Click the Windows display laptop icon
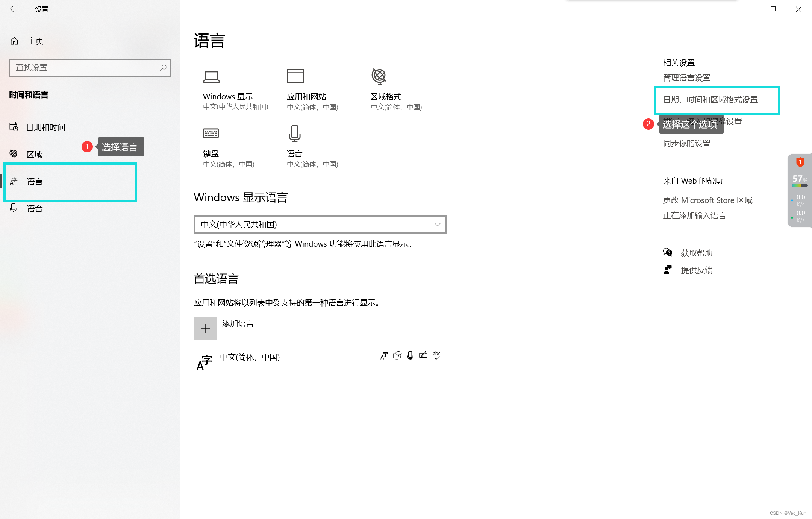The height and width of the screenshot is (519, 812). 211,77
